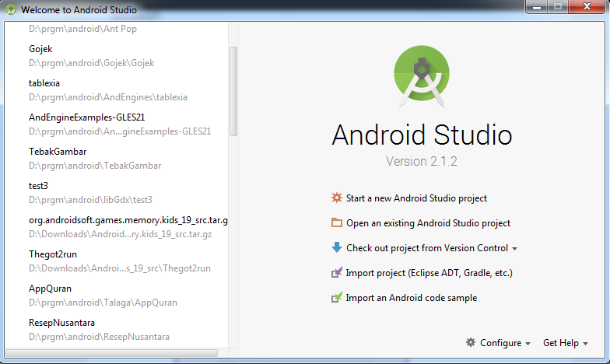
Task: Open the Get Help dropdown menu
Action: coord(565,343)
